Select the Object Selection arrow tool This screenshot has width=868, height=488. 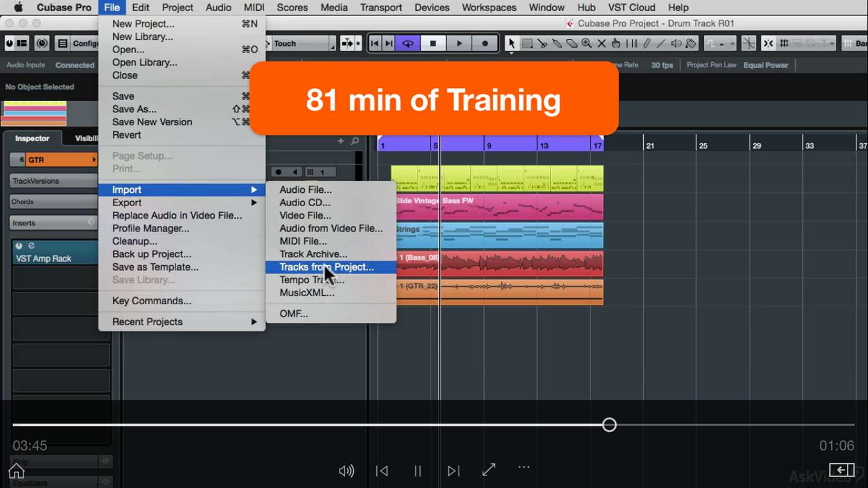(512, 43)
